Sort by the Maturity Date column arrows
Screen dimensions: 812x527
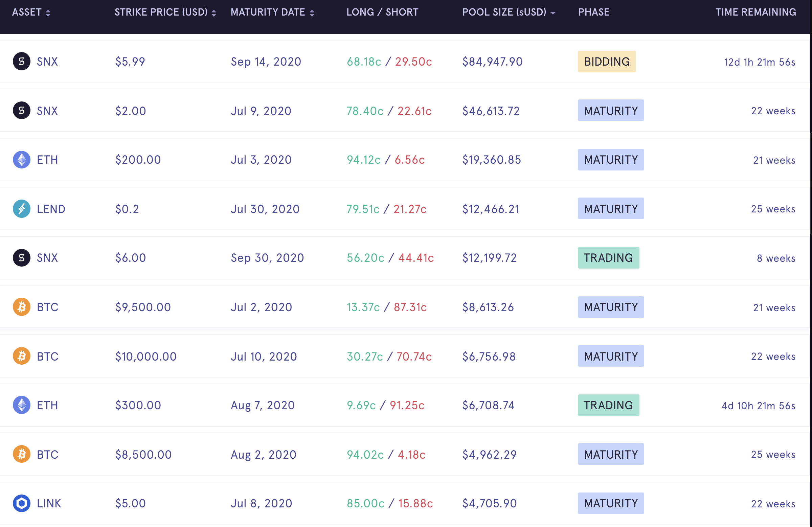click(312, 13)
